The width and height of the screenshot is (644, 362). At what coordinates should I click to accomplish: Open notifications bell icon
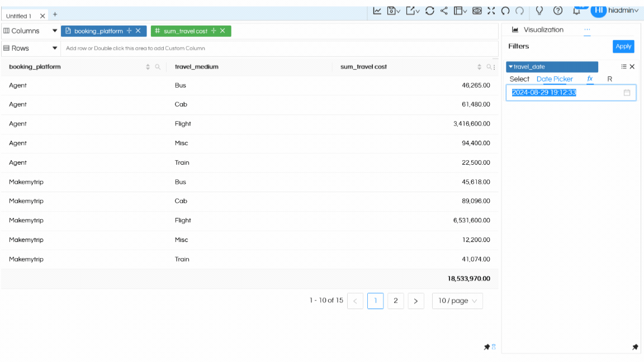(x=577, y=11)
